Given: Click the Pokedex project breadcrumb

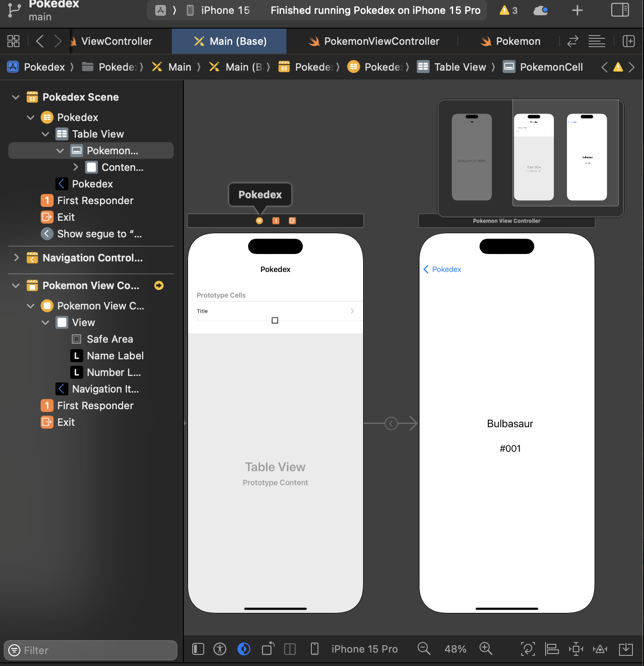Looking at the screenshot, I should pyautogui.click(x=36, y=67).
